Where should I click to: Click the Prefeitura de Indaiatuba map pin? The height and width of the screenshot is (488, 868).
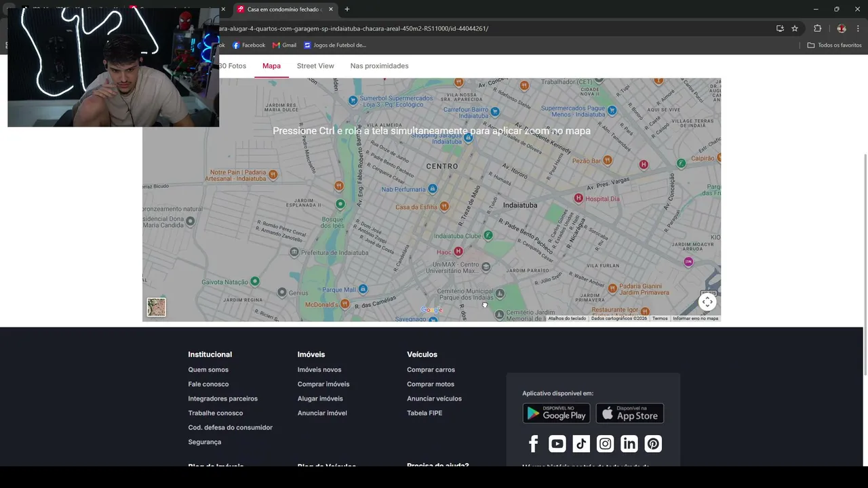tap(294, 252)
